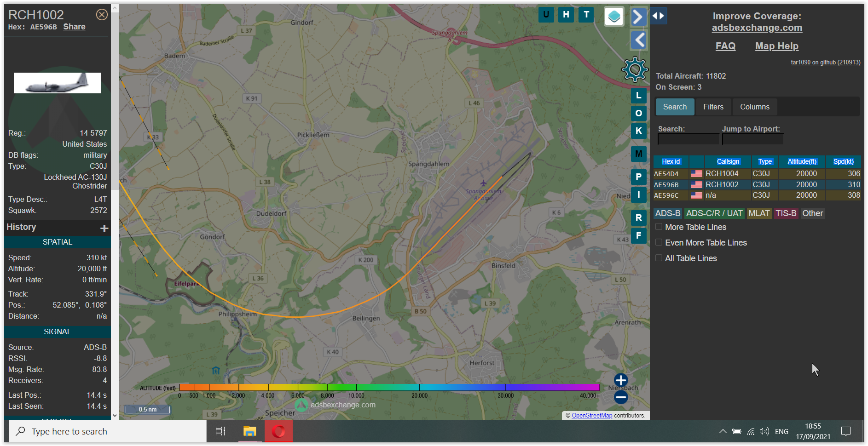Screen dimensions: 868x446
Task: Click the ADS-B source legend
Action: pos(667,213)
